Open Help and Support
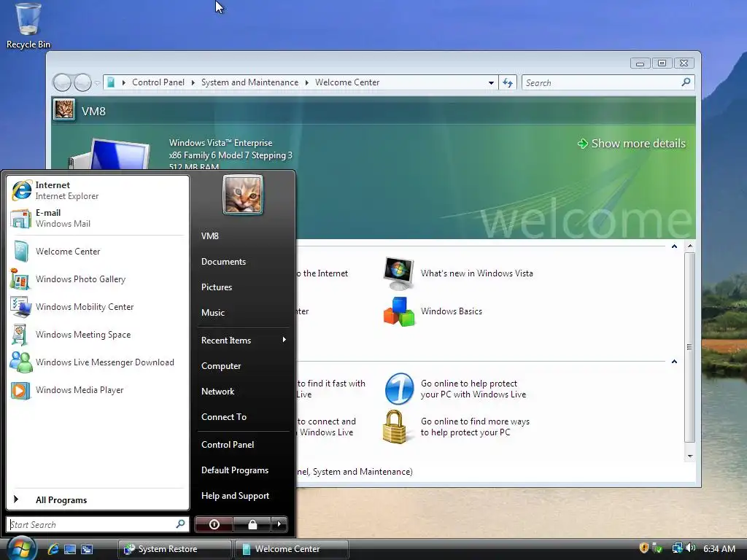 243,496
